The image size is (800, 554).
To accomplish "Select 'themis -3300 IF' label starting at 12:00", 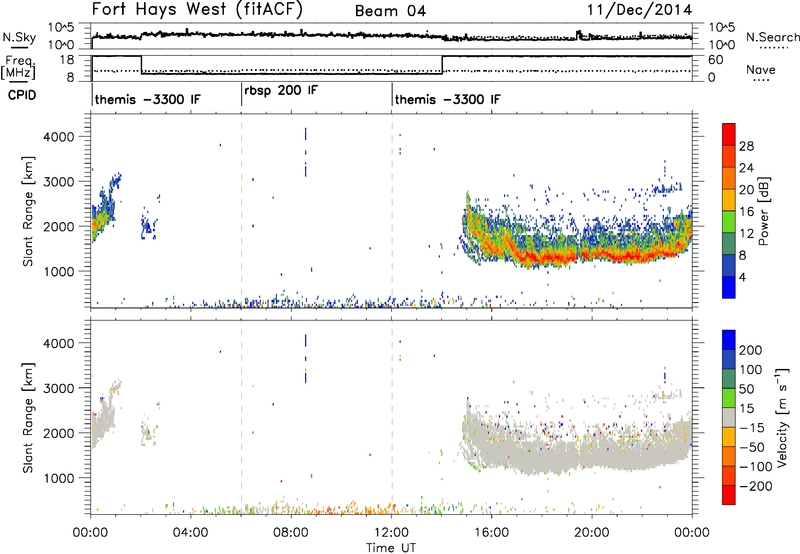I will pyautogui.click(x=447, y=99).
